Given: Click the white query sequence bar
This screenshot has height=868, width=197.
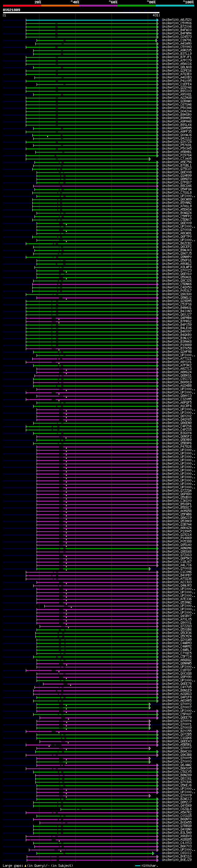Looking at the screenshot, I should 81,12.
